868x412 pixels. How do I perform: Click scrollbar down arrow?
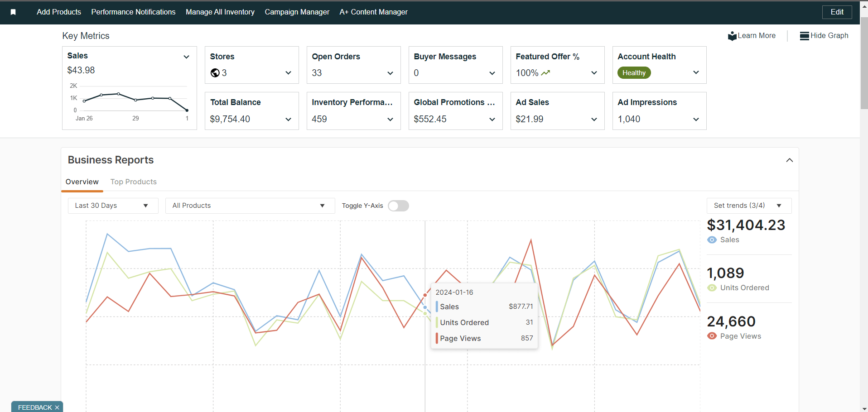tap(864, 408)
